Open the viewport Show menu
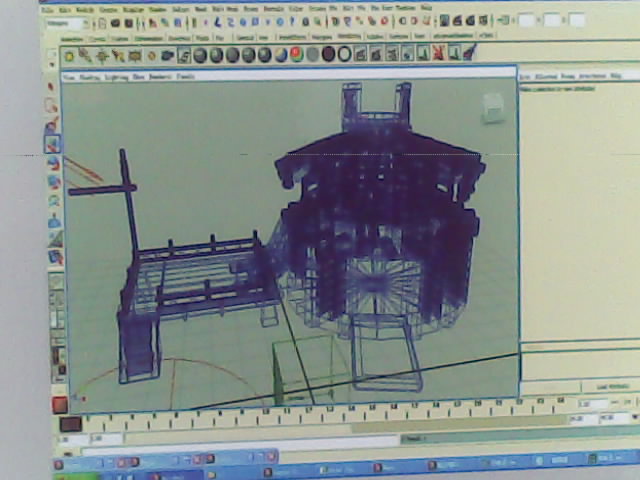Screen dimensions: 640x480 coord(139,77)
